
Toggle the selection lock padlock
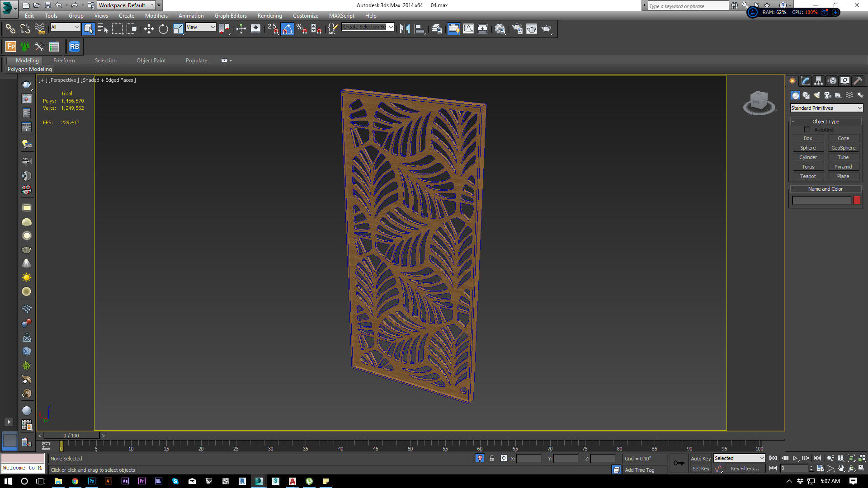click(491, 458)
